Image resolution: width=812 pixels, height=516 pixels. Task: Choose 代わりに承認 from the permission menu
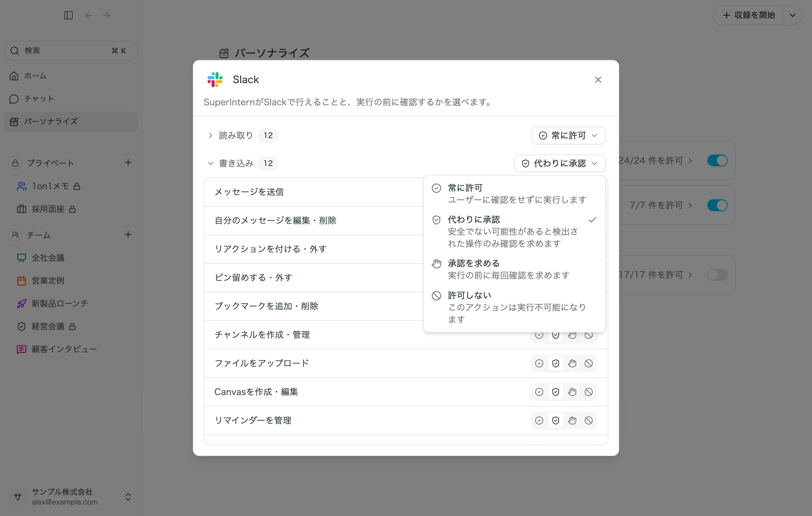[x=514, y=232]
